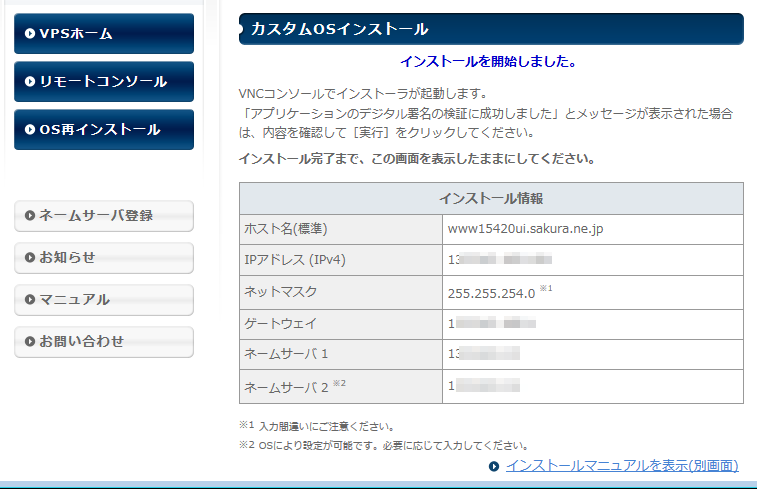Click the arrow icon on お問い合わせ

pyautogui.click(x=30, y=341)
